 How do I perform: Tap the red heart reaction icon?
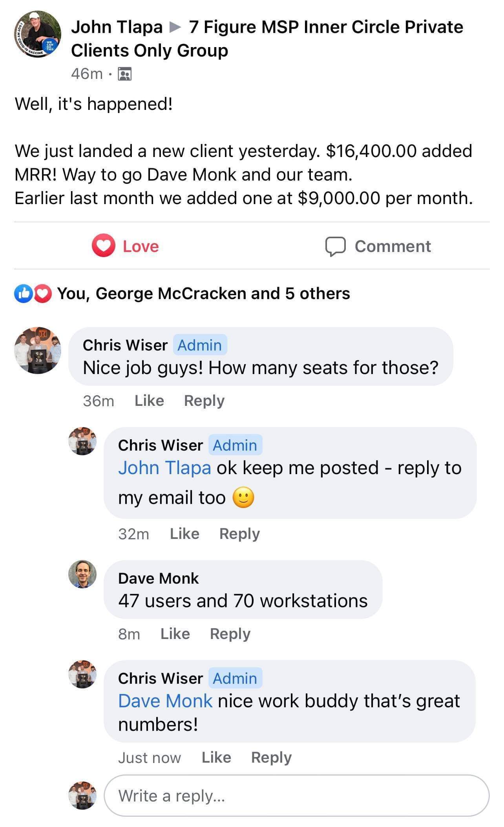coord(43,294)
